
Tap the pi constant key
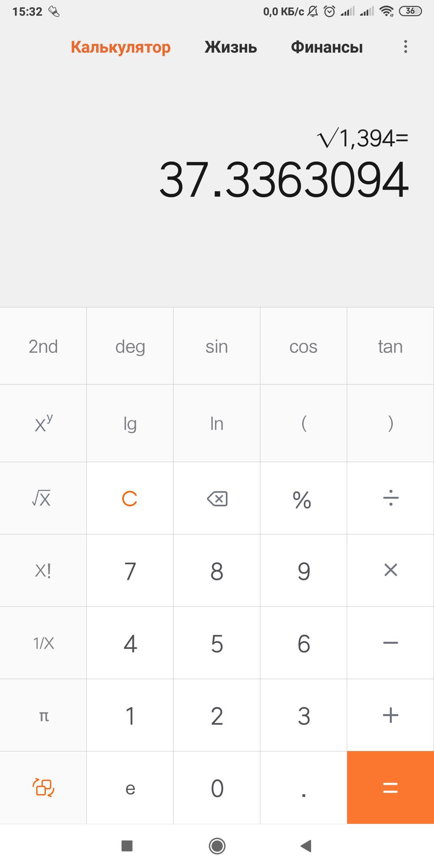(x=43, y=715)
